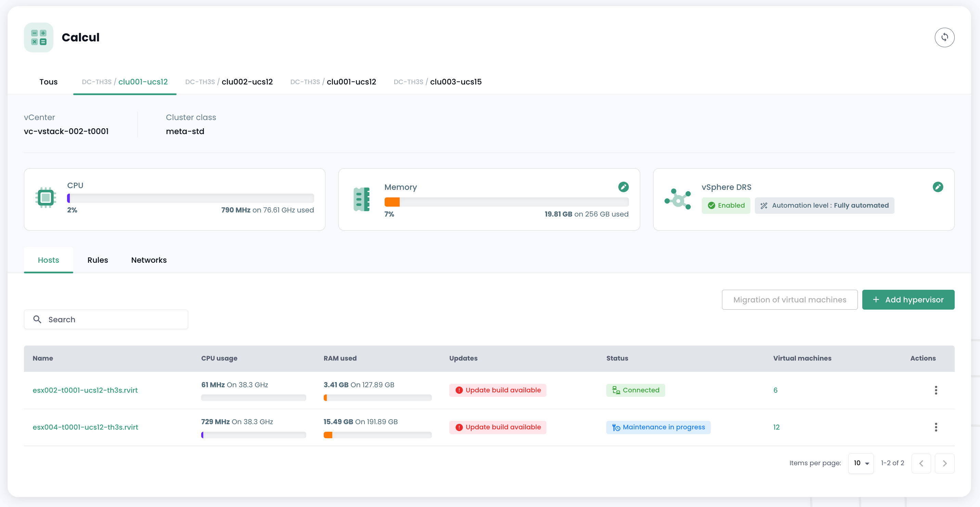This screenshot has width=980, height=507.
Task: Click the hosts Search input field
Action: pyautogui.click(x=106, y=320)
